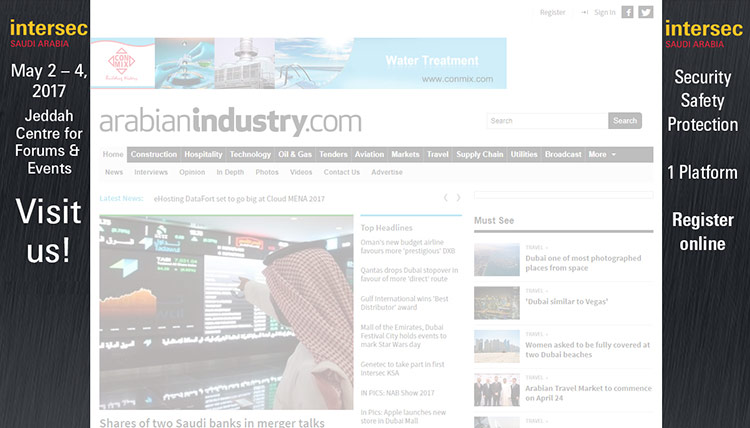Open Gulf International 'Best Distributor' headline
The height and width of the screenshot is (428, 750).
tap(405, 303)
